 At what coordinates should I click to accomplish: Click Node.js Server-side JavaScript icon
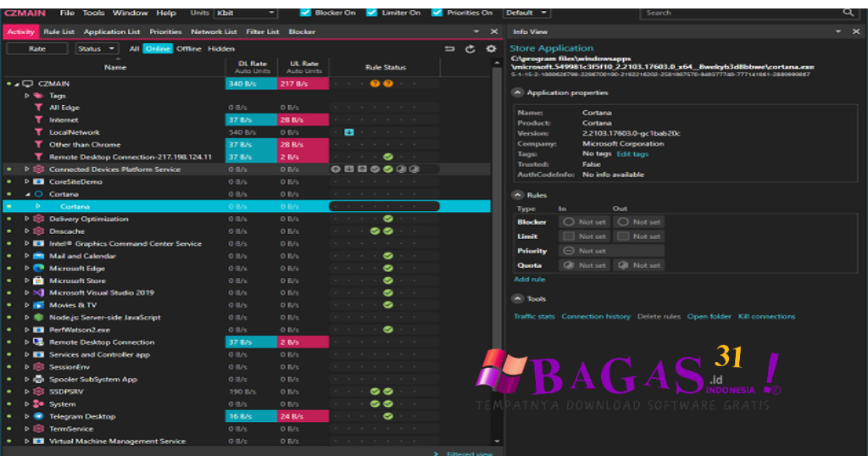point(38,318)
